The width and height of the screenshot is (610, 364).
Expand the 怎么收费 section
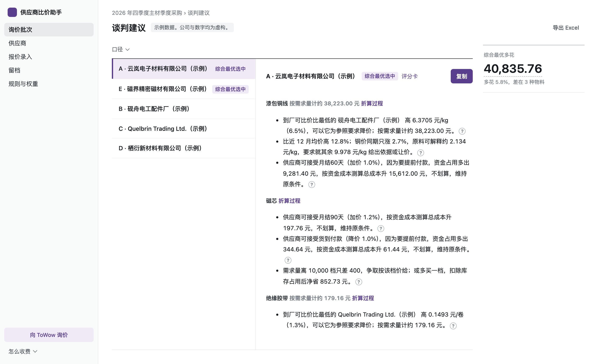coord(23,351)
